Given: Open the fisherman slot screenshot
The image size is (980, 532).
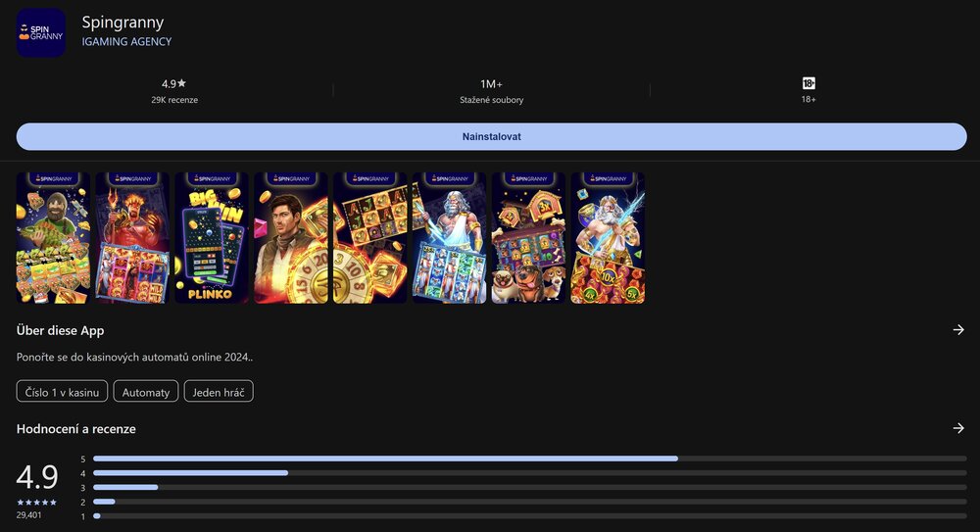Looking at the screenshot, I should point(53,238).
